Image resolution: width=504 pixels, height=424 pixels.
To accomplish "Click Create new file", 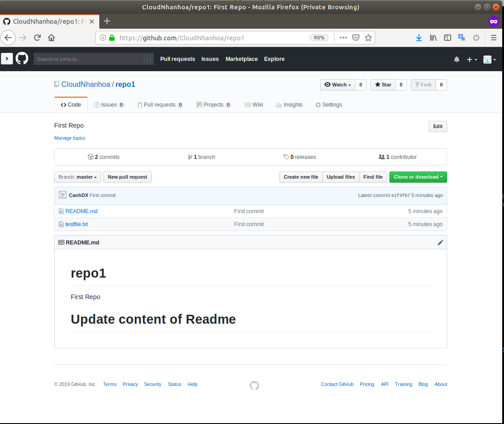I will [301, 177].
